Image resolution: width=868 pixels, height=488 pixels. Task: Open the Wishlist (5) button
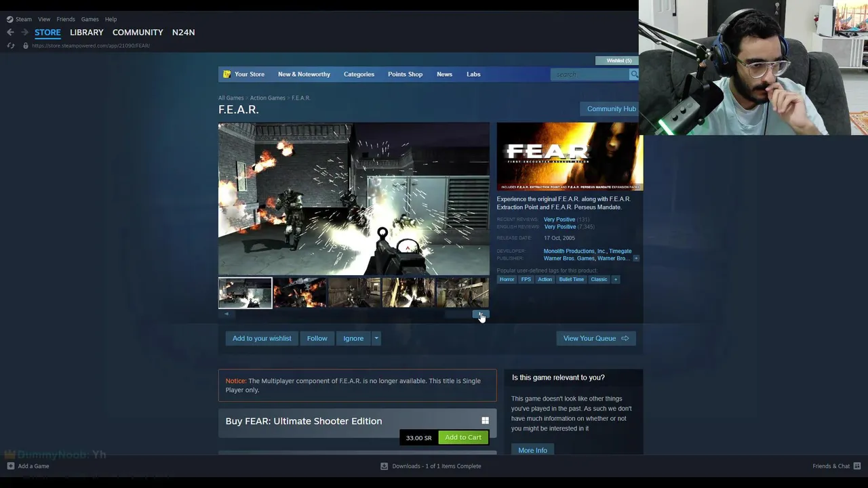[x=616, y=60]
